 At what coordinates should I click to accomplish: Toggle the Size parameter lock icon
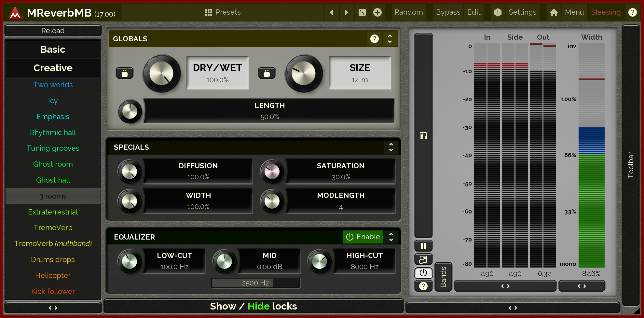[267, 73]
